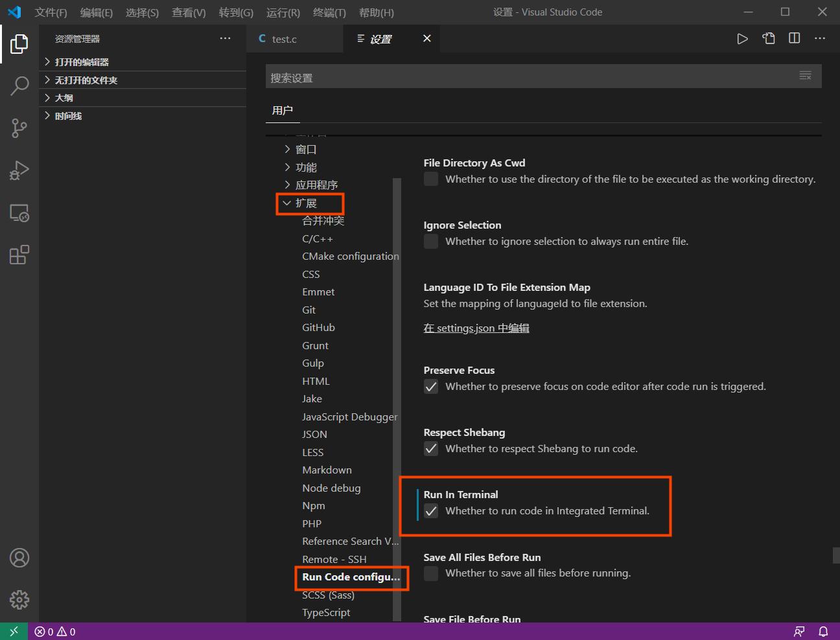Click the Split Editor icon
The width and height of the screenshot is (840, 640).
[x=794, y=38]
